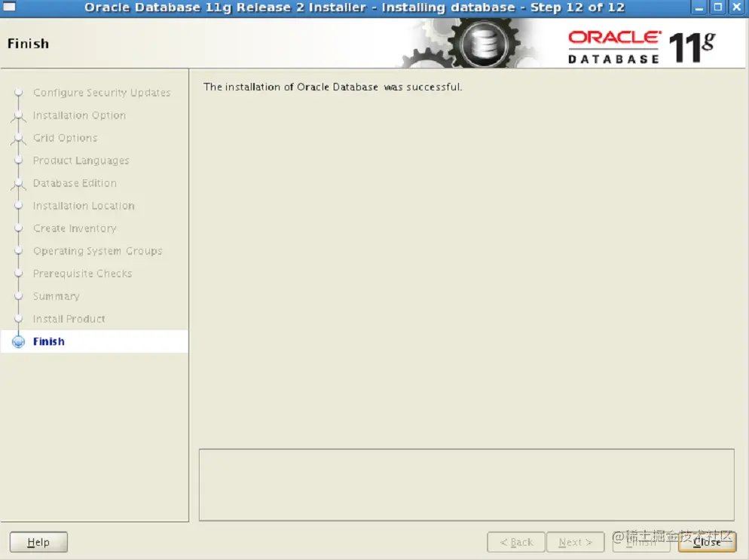Select Operating System Groups step

[98, 251]
